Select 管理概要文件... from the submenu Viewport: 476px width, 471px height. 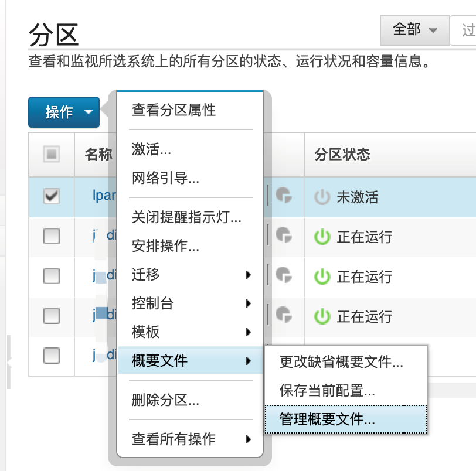328,419
